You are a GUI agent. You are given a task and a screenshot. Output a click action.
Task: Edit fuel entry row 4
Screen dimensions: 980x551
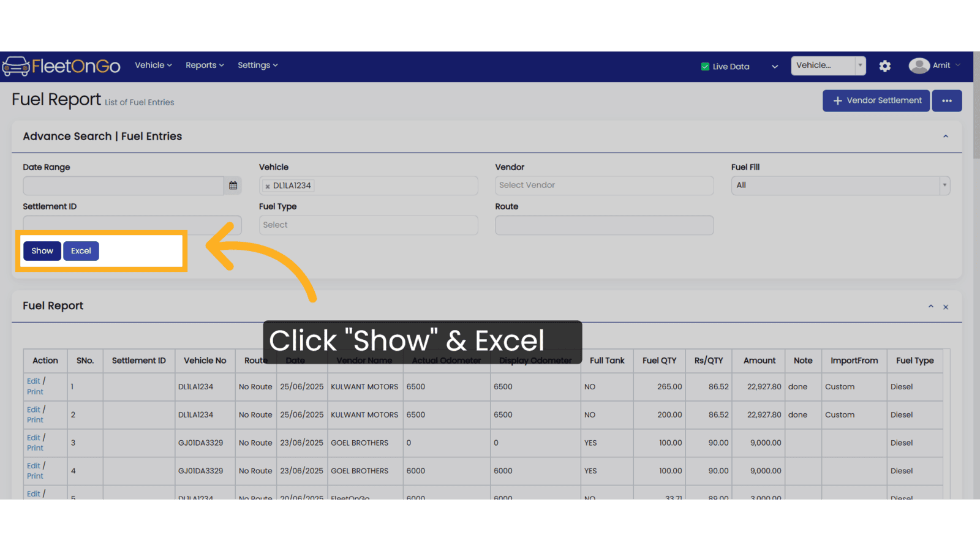point(34,466)
